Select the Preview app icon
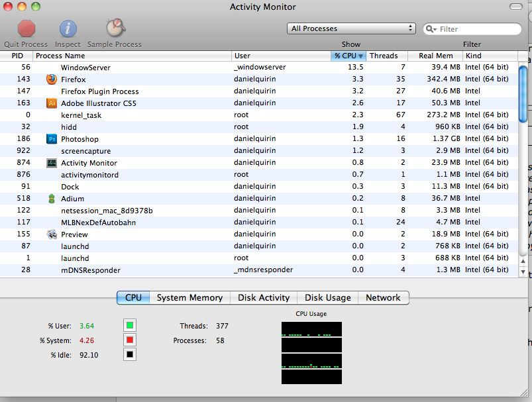The width and height of the screenshot is (532, 402). click(x=52, y=234)
